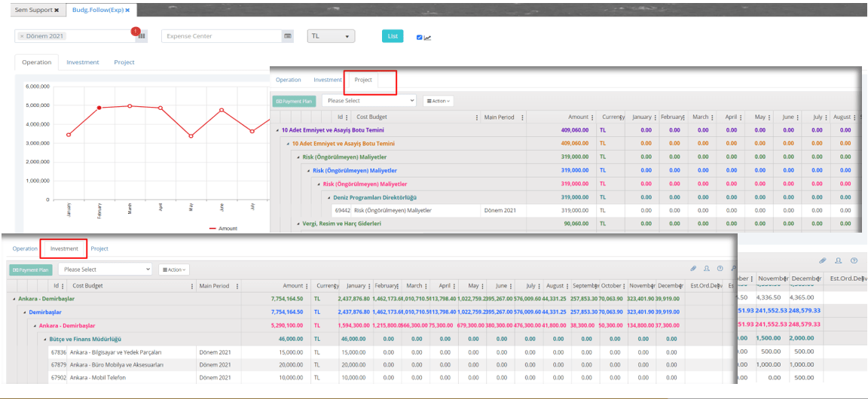This screenshot has height=399, width=868.
Task: Collapse the Ankara - Demirbaşlar top row
Action: 14,299
